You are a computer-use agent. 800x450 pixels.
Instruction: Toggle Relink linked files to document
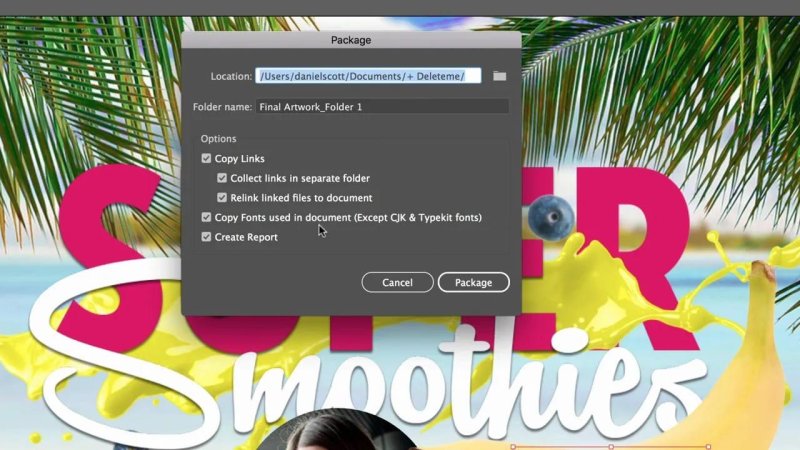tap(222, 197)
